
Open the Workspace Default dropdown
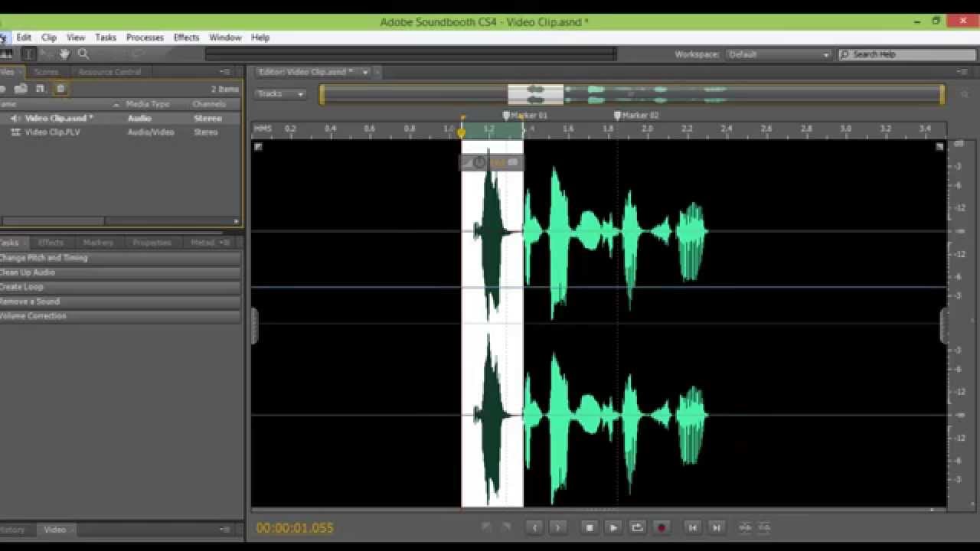[778, 54]
